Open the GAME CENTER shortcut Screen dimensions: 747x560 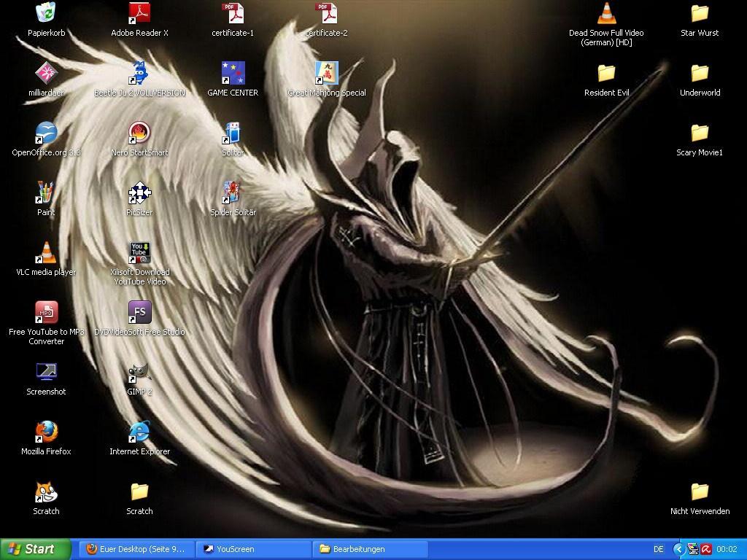click(x=233, y=73)
